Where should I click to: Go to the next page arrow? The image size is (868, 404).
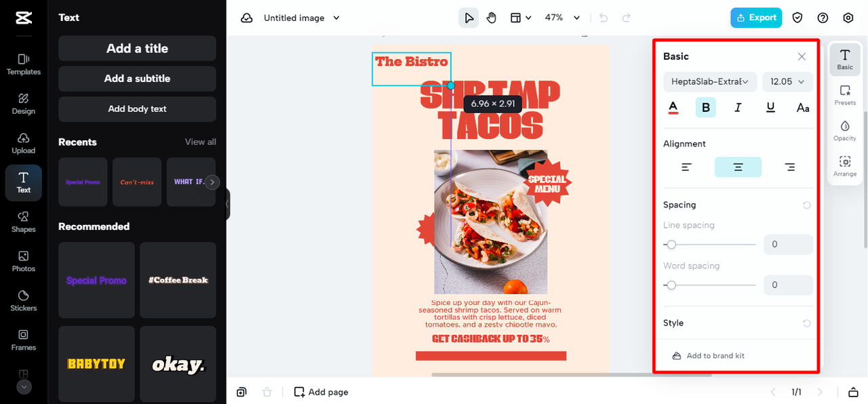820,392
